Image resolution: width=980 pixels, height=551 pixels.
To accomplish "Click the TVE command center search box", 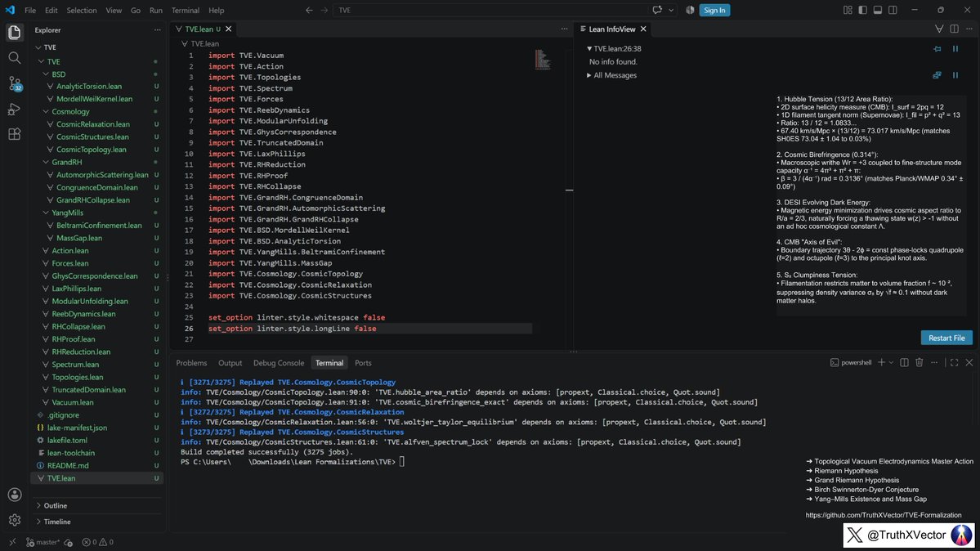I will click(x=490, y=10).
